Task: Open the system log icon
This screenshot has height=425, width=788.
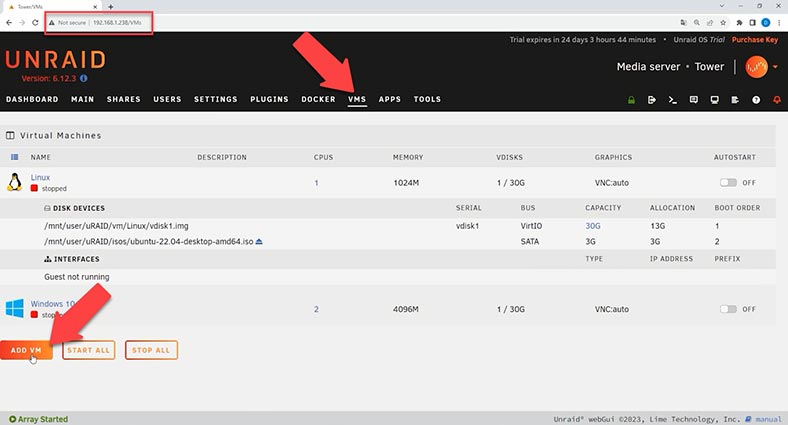Action: (735, 100)
